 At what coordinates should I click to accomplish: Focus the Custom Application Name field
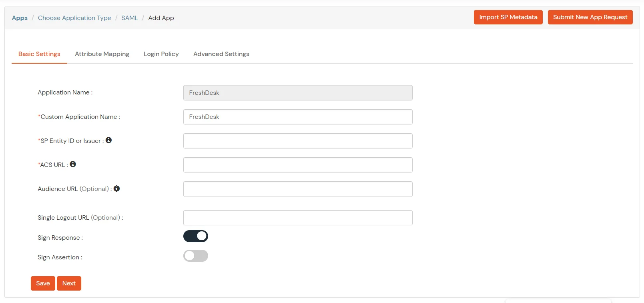298,117
